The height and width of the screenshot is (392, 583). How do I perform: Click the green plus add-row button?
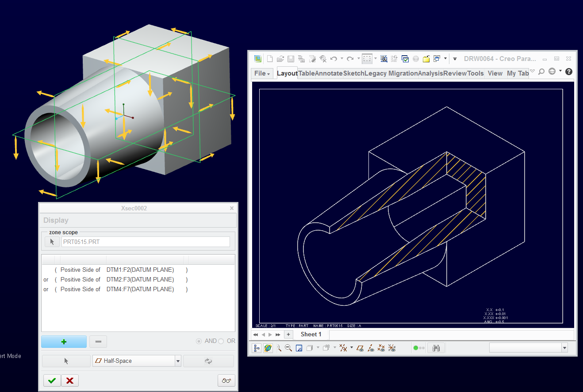64,342
